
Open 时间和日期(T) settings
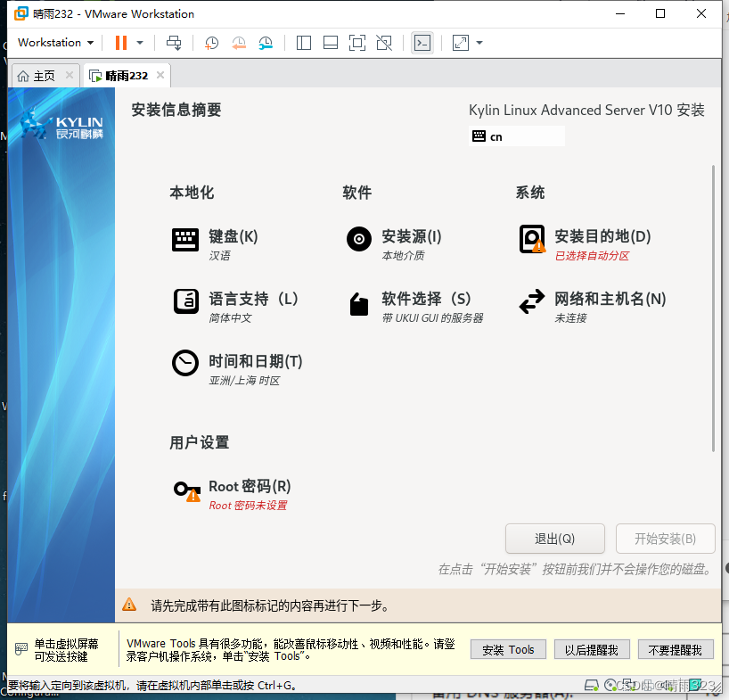pyautogui.click(x=237, y=369)
